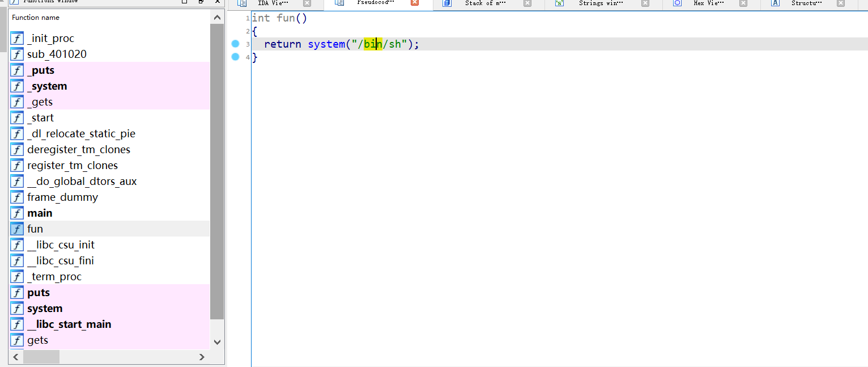Select the lowercase gets import row
The image size is (868, 367).
pos(109,340)
